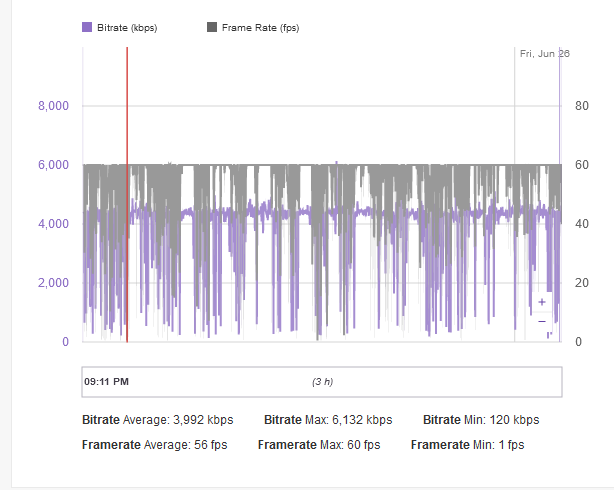Click the time range scrollbar below chart
Screen dimensions: 614x490
321,382
